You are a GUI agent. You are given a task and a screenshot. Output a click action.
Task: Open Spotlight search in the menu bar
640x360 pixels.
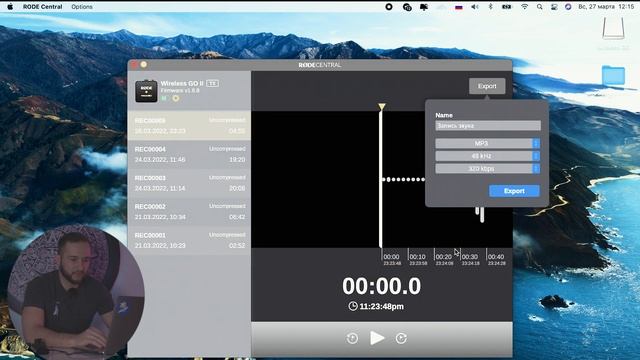point(540,7)
